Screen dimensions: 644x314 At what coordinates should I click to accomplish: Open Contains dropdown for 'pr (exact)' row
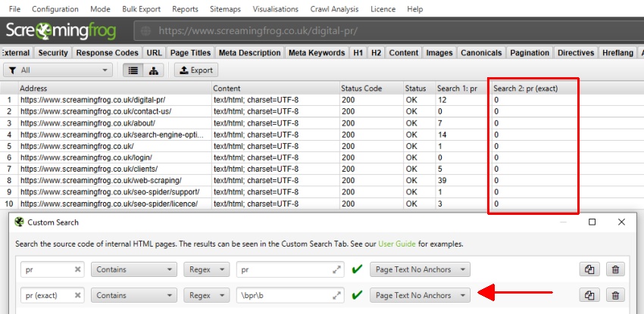point(134,295)
